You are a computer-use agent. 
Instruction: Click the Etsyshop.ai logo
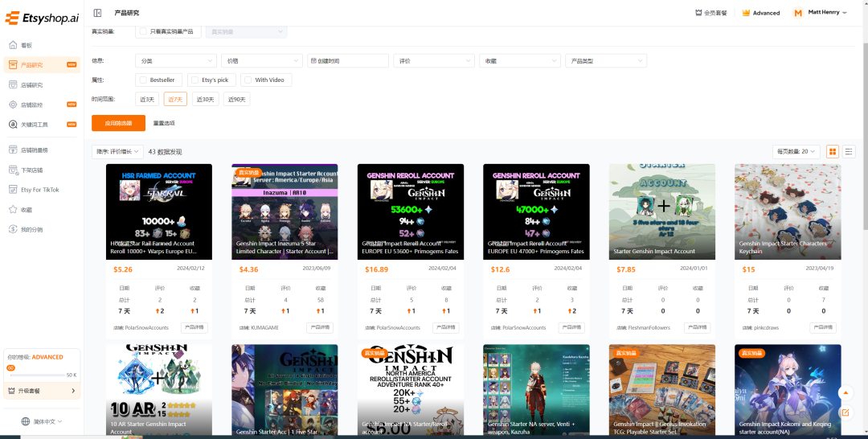coord(42,18)
